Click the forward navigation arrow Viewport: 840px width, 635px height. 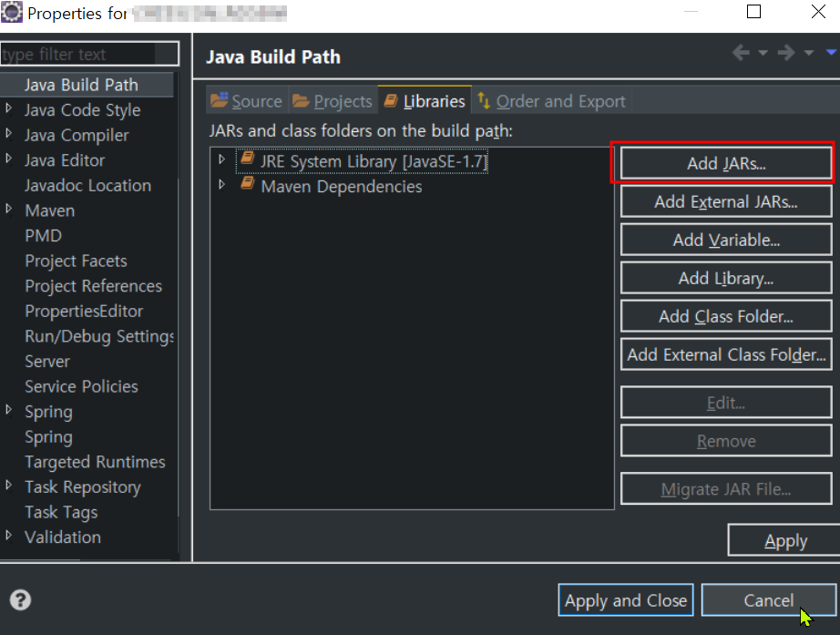click(x=786, y=53)
